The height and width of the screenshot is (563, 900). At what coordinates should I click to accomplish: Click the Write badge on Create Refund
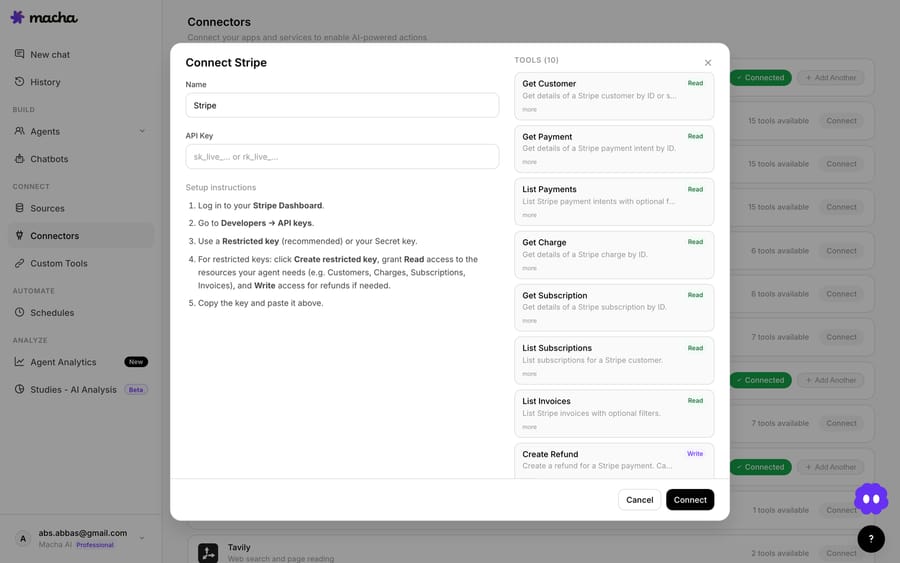click(695, 454)
